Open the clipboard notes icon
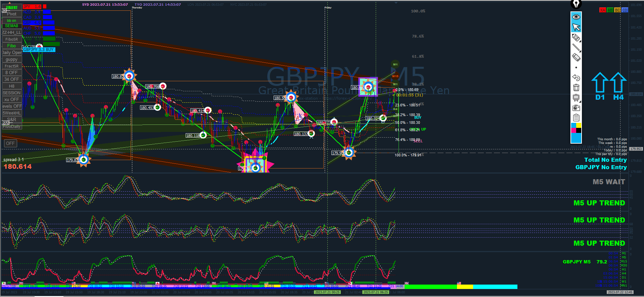 pyautogui.click(x=576, y=118)
